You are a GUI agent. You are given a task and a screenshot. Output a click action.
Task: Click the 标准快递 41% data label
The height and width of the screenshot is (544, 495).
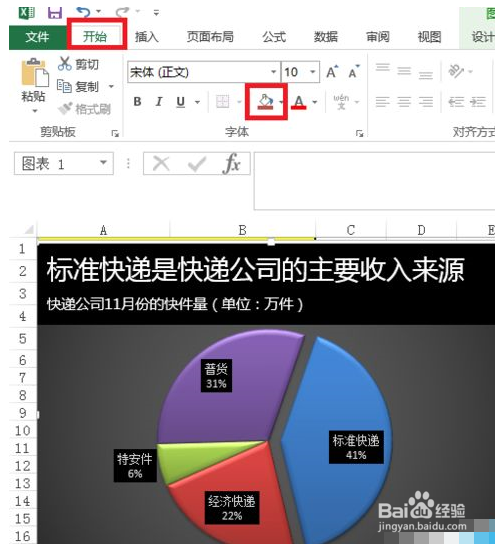(x=356, y=448)
